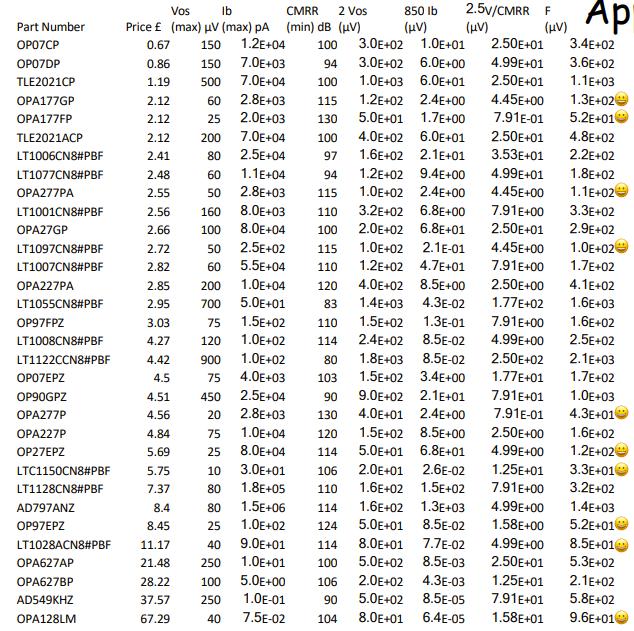This screenshot has width=634, height=631.
Task: Select the smiley face in the OPA128LM row
Action: pos(622,618)
